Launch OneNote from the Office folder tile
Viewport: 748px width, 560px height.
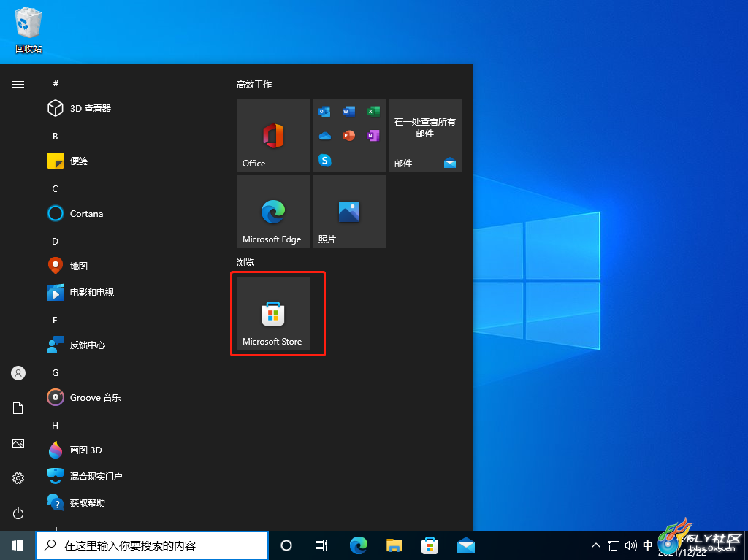[x=373, y=136]
